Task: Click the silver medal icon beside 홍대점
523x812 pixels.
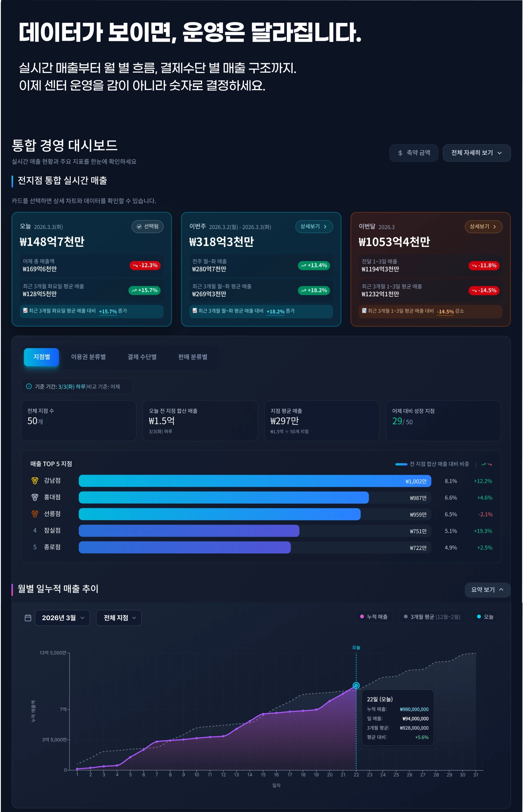Action: [35, 497]
